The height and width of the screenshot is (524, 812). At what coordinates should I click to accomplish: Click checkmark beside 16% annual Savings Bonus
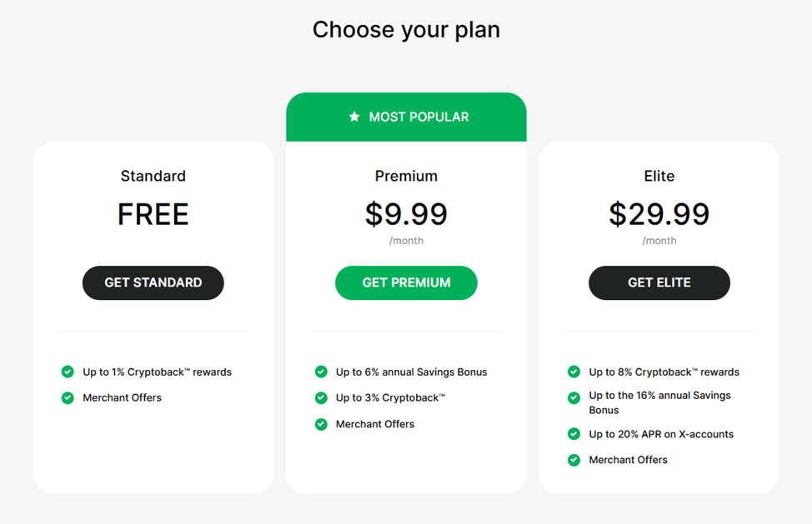(x=574, y=397)
